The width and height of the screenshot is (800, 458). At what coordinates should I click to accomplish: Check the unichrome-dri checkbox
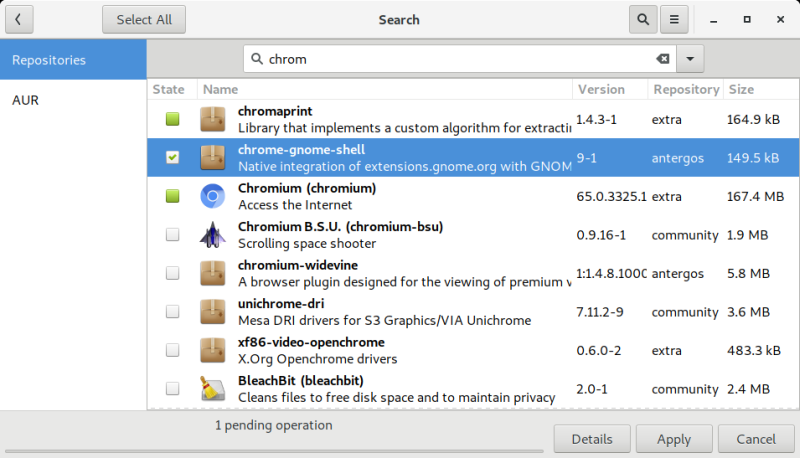tap(172, 312)
